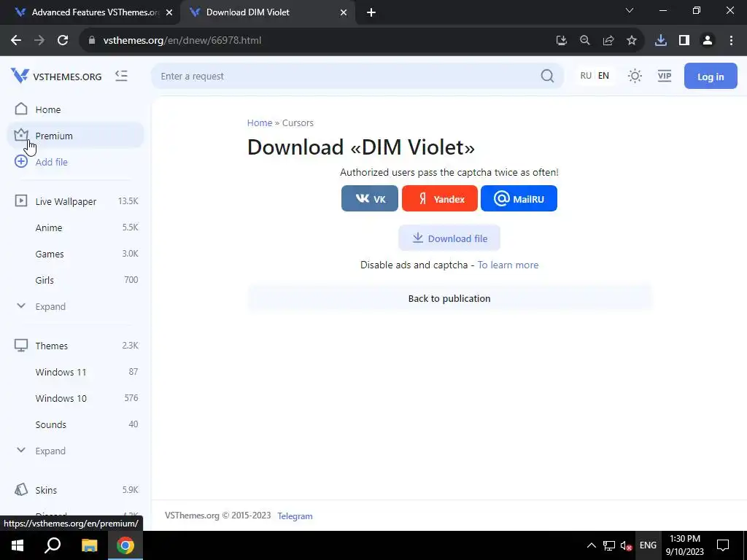Image resolution: width=747 pixels, height=560 pixels.
Task: Open the Themes category
Action: 75,346
